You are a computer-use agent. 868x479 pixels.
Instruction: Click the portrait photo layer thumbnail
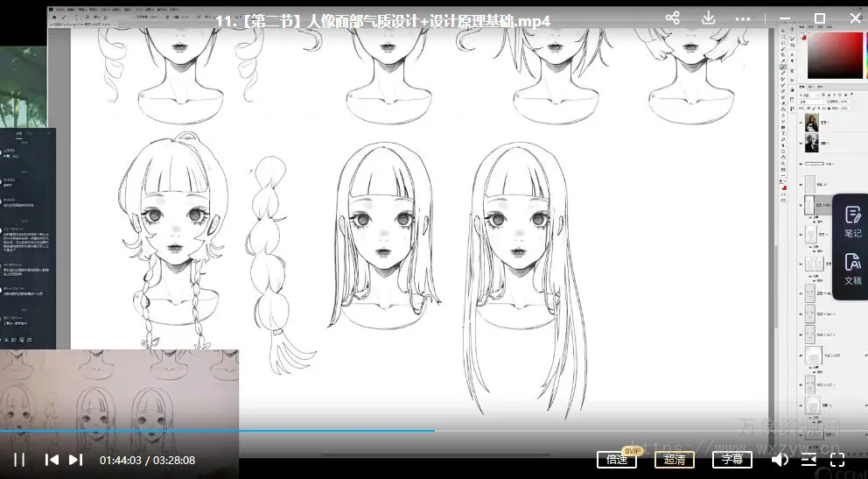pyautogui.click(x=811, y=122)
